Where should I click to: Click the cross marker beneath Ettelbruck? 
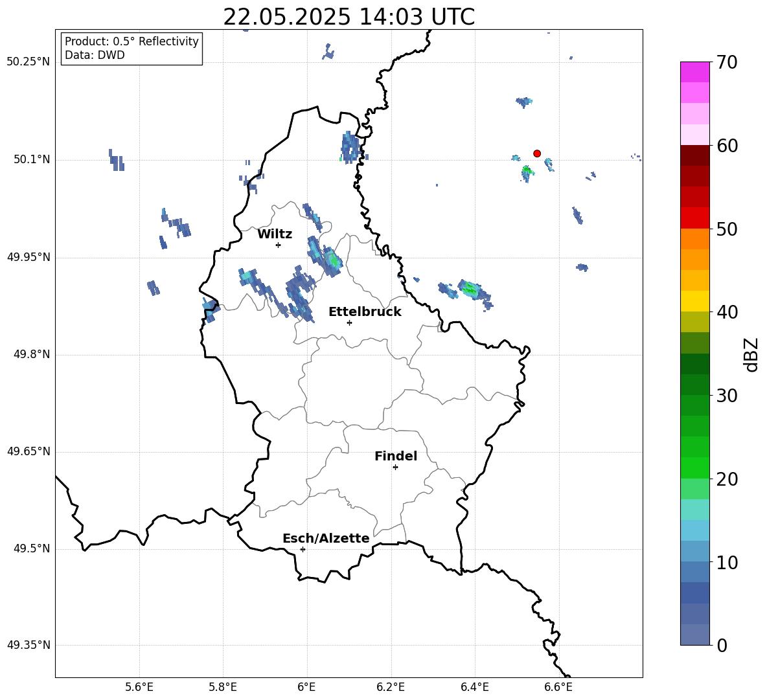(349, 322)
